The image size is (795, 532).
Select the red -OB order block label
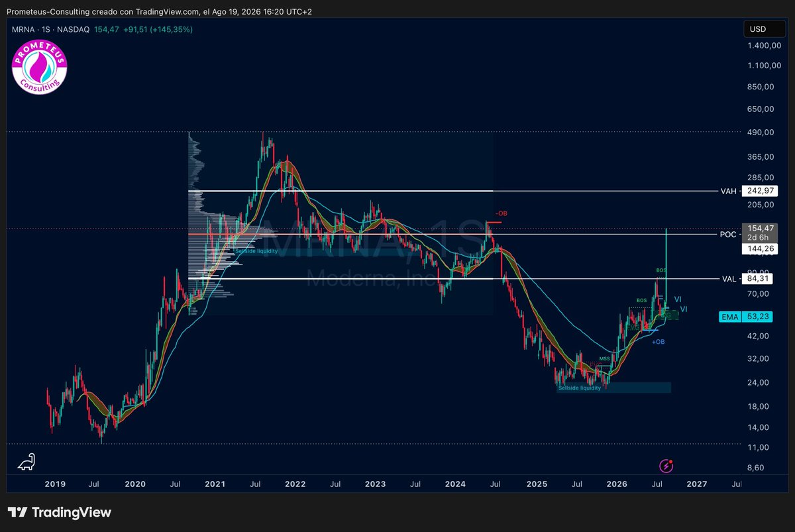(500, 213)
